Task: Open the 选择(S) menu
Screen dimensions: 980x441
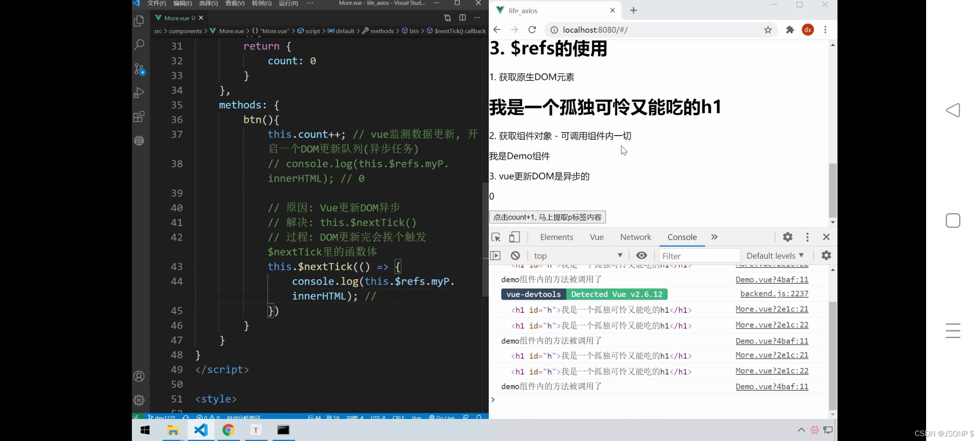Action: point(208,3)
